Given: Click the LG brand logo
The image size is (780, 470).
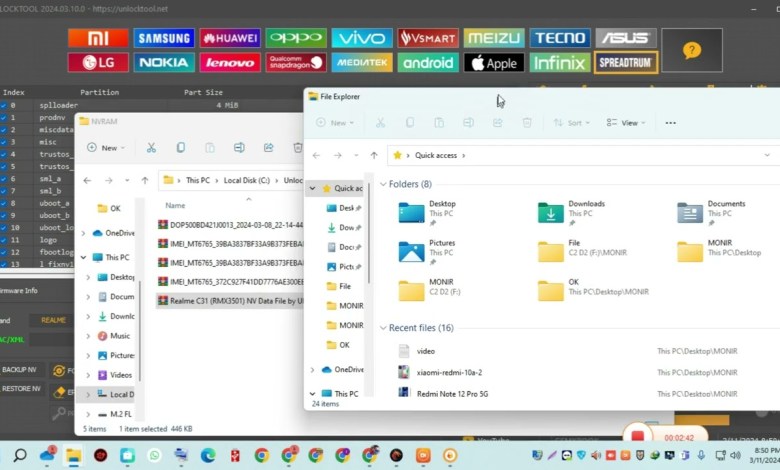Looking at the screenshot, I should [98, 63].
